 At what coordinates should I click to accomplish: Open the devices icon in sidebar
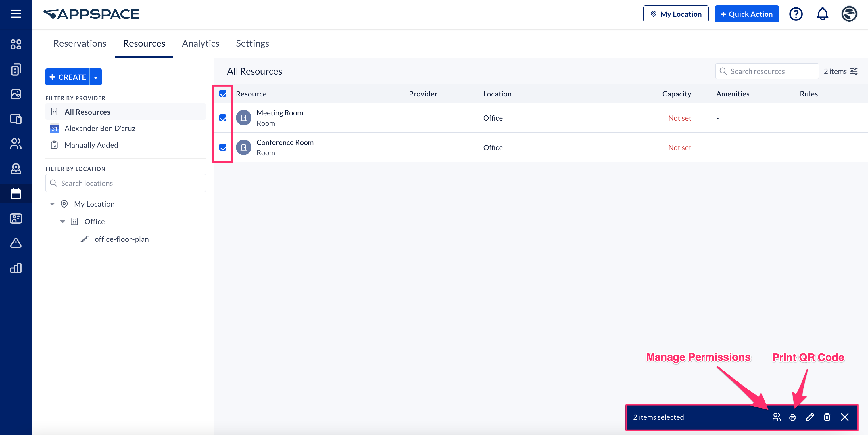click(x=16, y=69)
